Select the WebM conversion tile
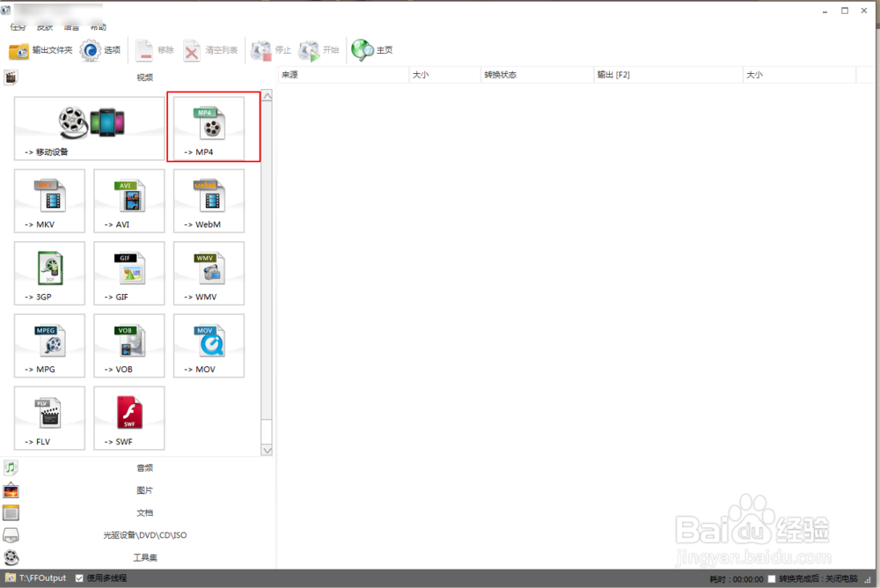The width and height of the screenshot is (880, 588). pyautogui.click(x=209, y=201)
